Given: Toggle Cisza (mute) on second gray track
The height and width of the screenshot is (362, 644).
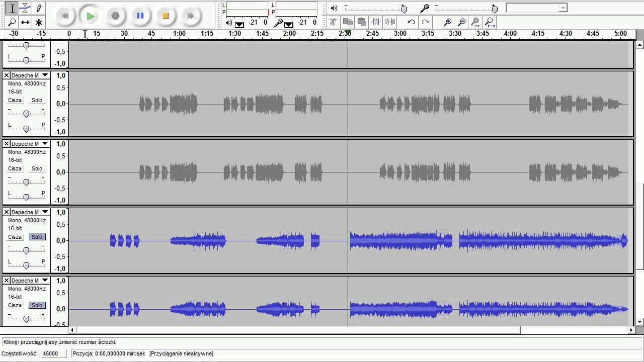Looking at the screenshot, I should (x=15, y=168).
